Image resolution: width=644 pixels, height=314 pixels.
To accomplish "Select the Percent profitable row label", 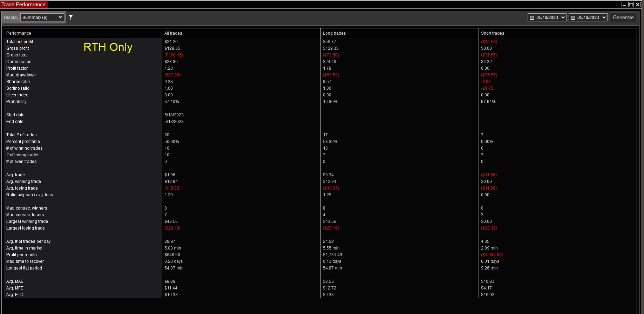I will [x=23, y=142].
